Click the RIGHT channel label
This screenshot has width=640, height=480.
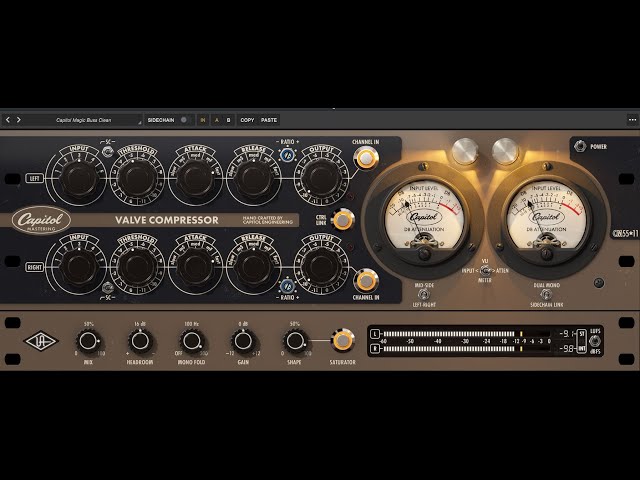35,267
